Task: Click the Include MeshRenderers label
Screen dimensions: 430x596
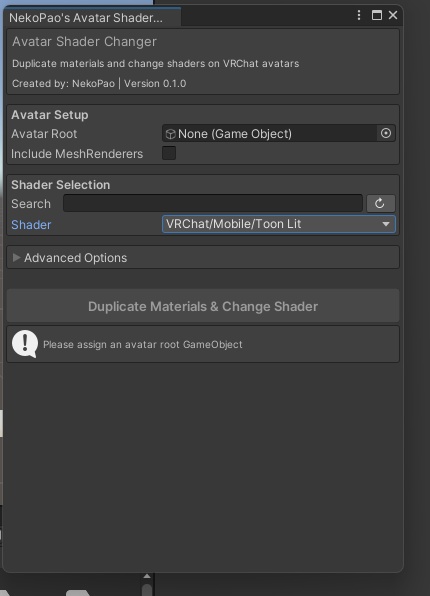Action: tap(77, 154)
